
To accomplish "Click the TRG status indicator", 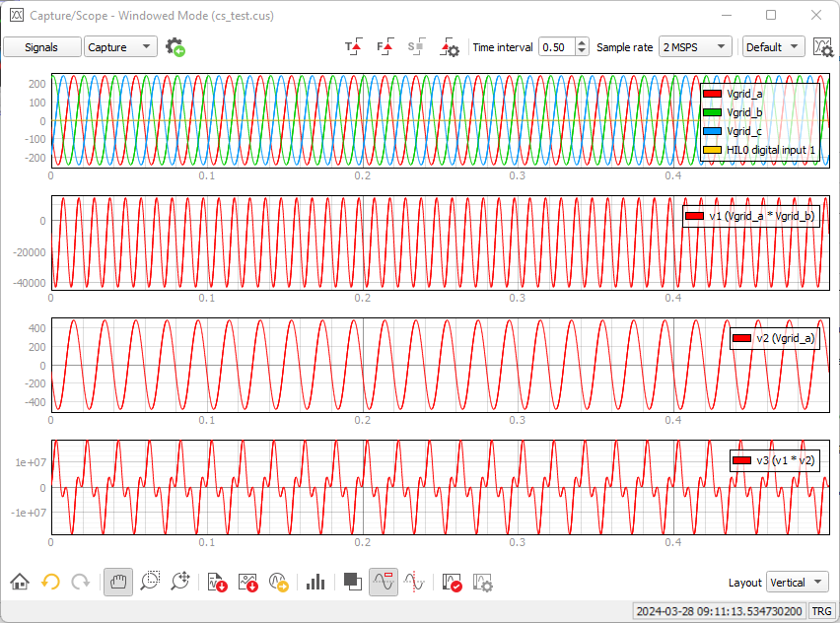I will point(821,611).
